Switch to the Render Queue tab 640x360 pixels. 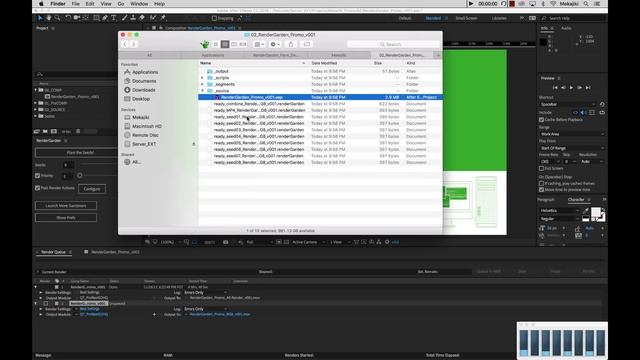pyautogui.click(x=53, y=252)
